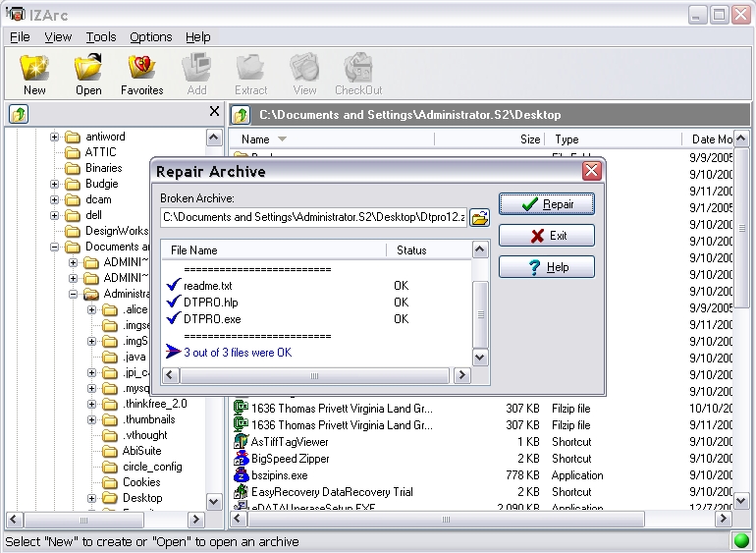Click the Add toolbar icon
Image resolution: width=756 pixels, height=553 pixels.
pyautogui.click(x=196, y=68)
